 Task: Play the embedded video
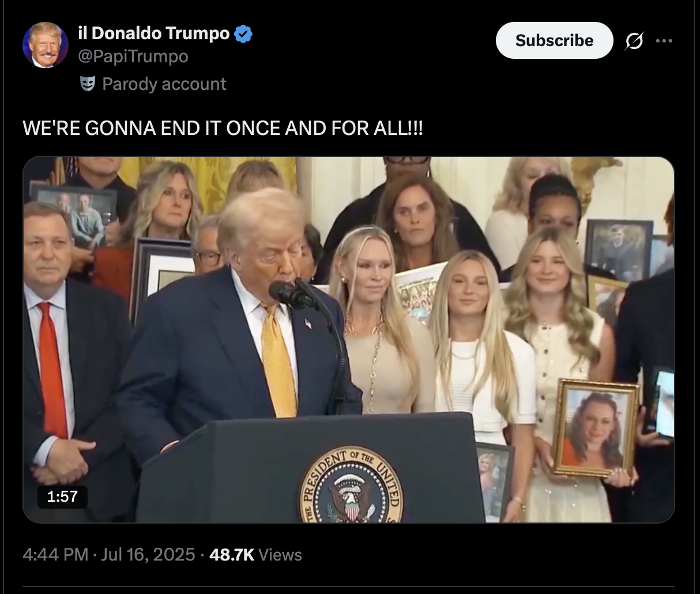[x=349, y=340]
